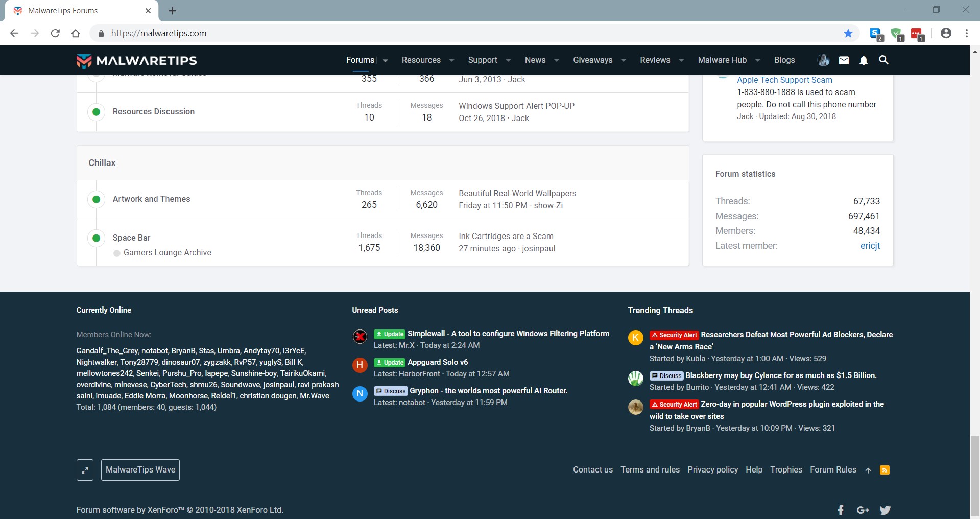Open the alerts bell icon
980x519 pixels.
(x=863, y=60)
